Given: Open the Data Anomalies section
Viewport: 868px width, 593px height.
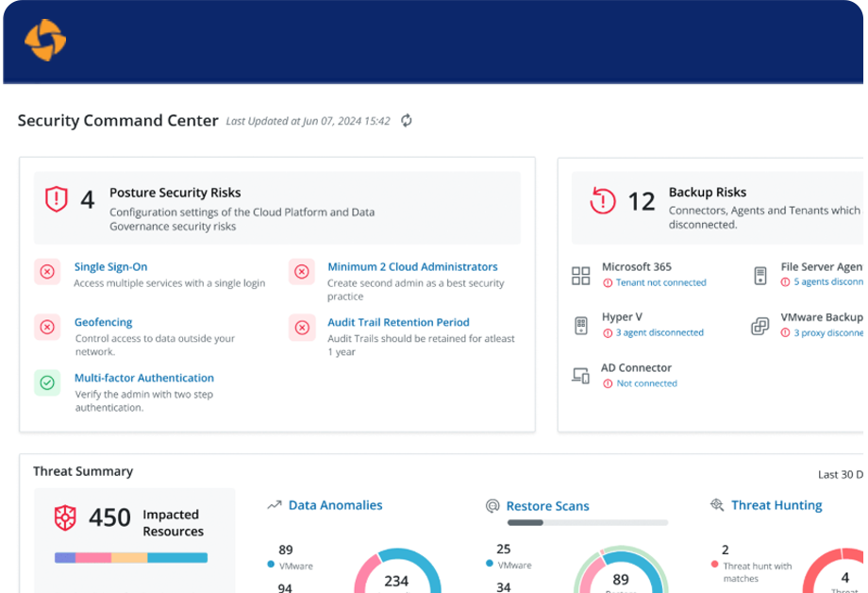Looking at the screenshot, I should [x=335, y=505].
